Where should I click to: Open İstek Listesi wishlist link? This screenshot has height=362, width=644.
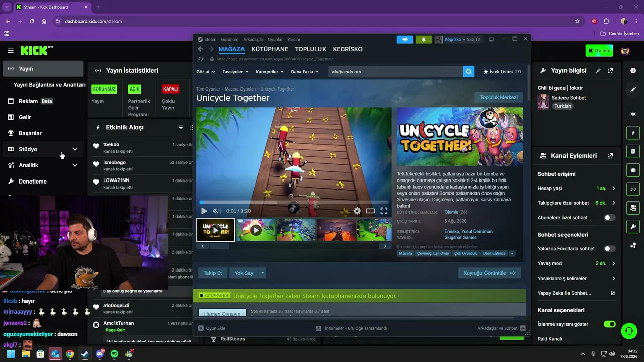tap(502, 72)
